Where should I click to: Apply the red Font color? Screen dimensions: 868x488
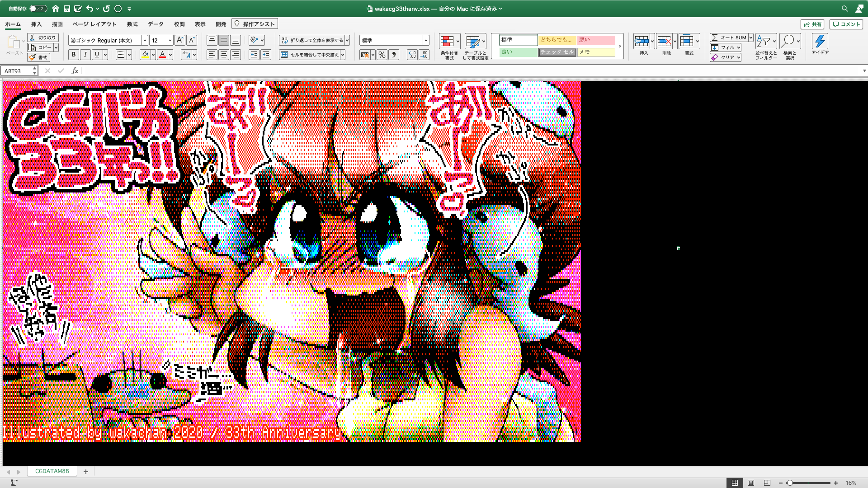coord(162,55)
